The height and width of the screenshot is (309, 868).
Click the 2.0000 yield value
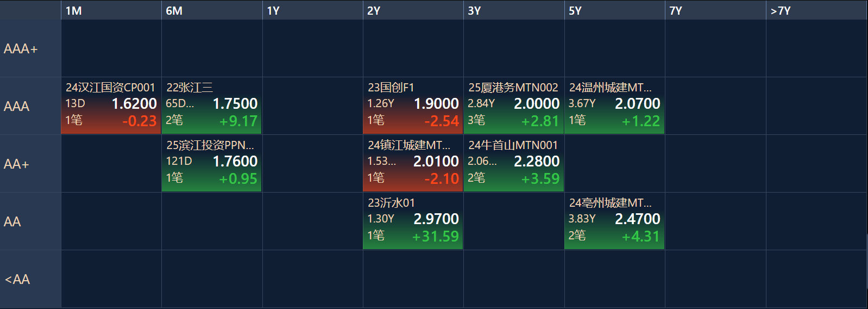tap(537, 103)
